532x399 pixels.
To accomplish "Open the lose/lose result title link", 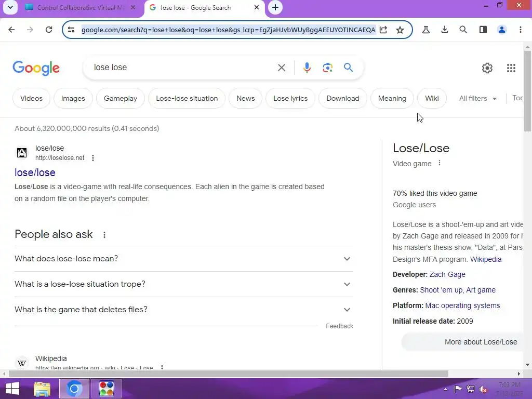I will 35,172.
